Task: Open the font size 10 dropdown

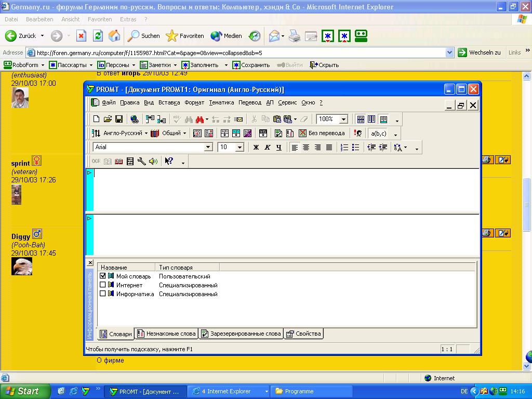Action: [x=240, y=147]
